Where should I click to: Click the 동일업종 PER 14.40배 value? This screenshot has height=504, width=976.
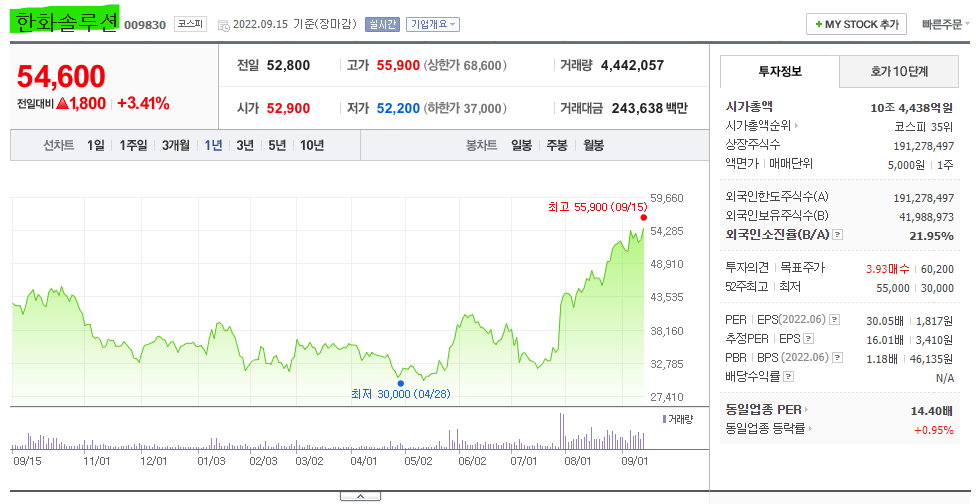pyautogui.click(x=932, y=411)
